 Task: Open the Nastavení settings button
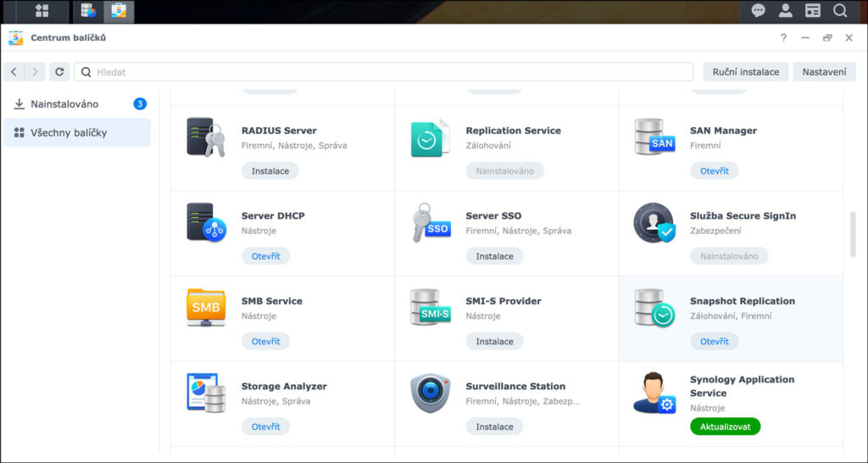824,72
